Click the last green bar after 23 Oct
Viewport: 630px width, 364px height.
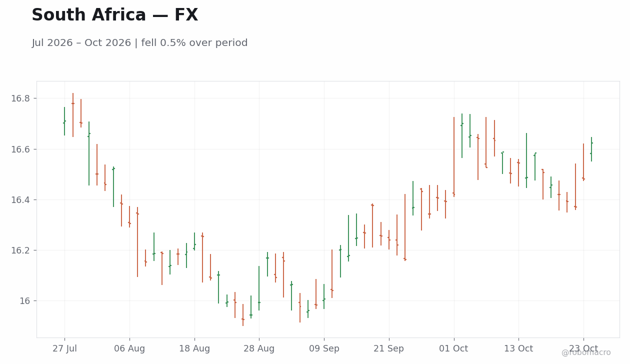click(591, 149)
